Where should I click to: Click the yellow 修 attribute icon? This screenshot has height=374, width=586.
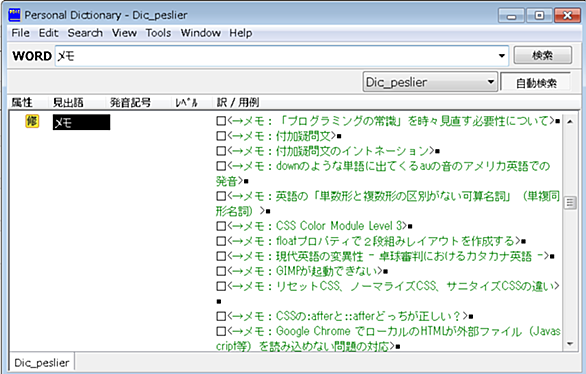(32, 121)
